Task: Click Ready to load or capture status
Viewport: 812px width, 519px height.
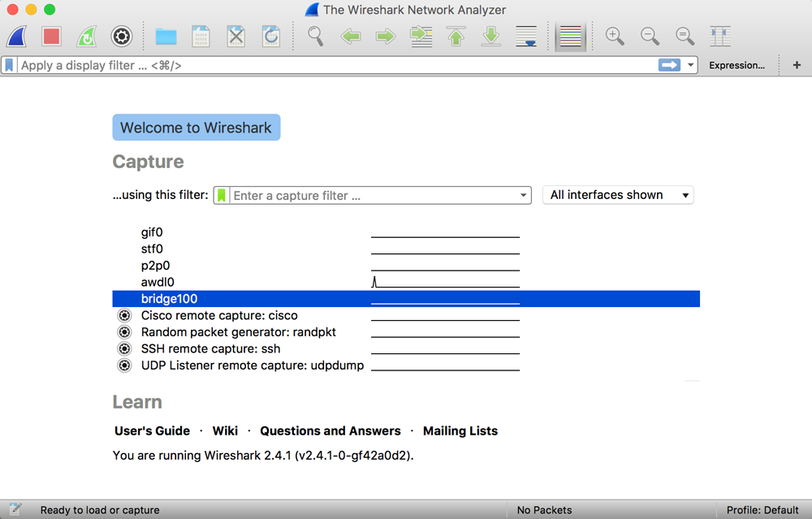Action: [x=100, y=510]
